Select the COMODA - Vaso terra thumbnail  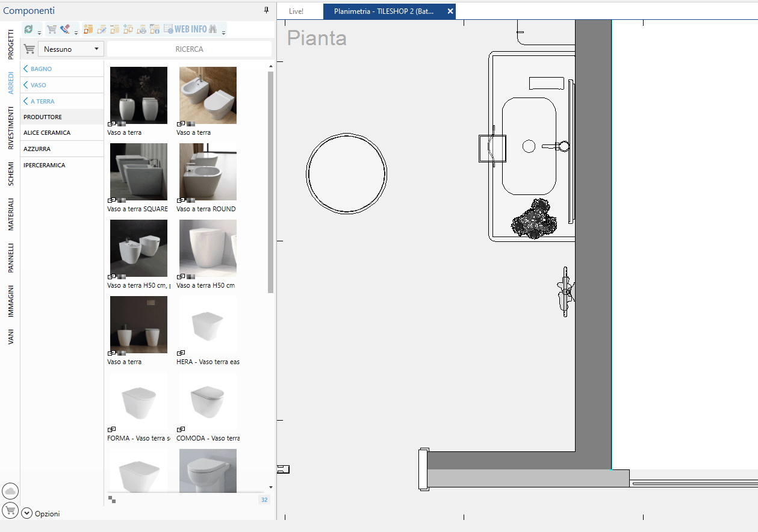tap(208, 401)
